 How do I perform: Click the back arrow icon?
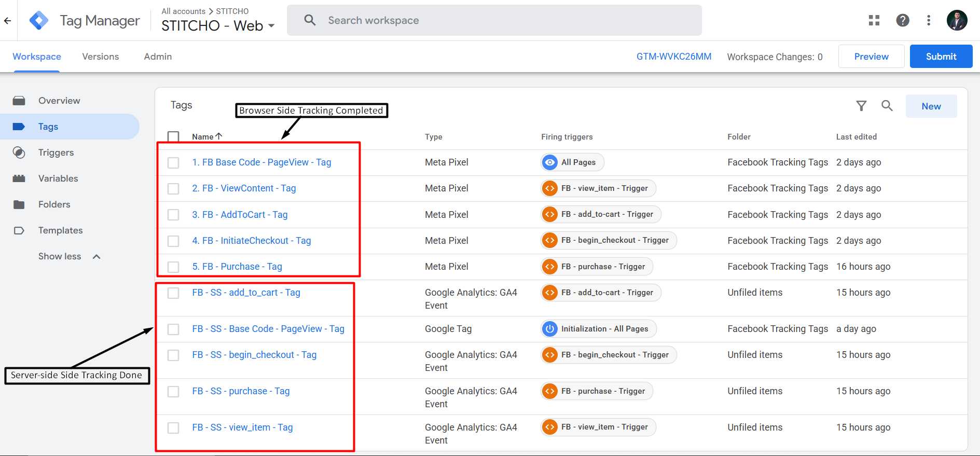click(x=7, y=21)
